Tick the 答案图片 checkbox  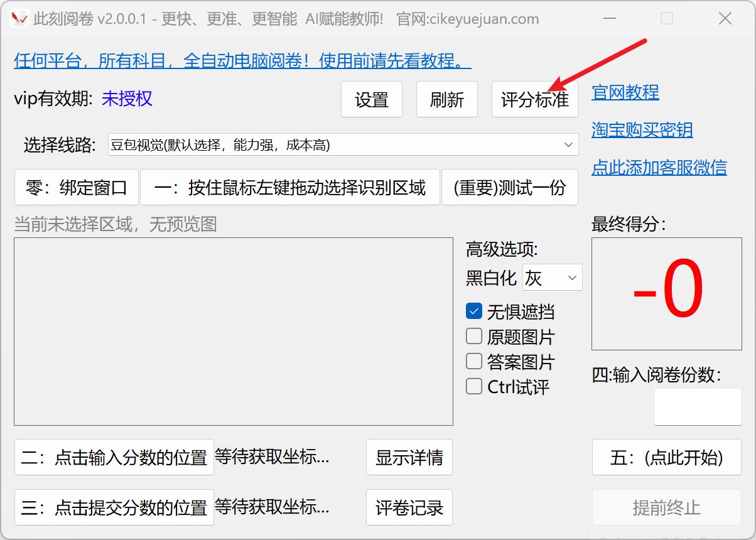(474, 362)
